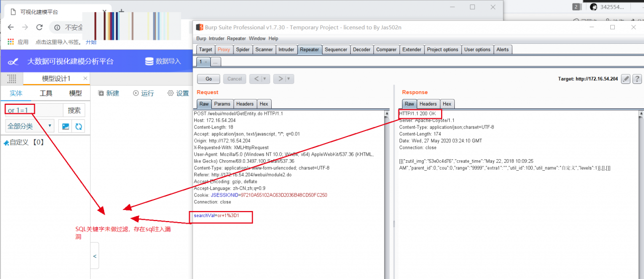The width and height of the screenshot is (644, 279).
Task: Open the Help menu
Action: pyautogui.click(x=273, y=38)
